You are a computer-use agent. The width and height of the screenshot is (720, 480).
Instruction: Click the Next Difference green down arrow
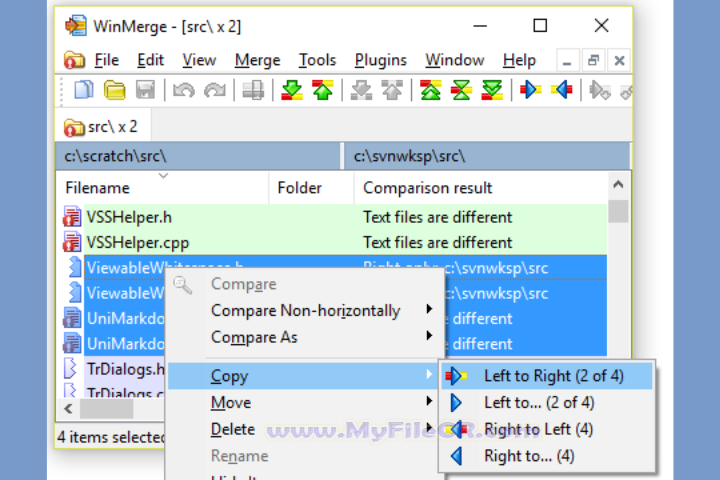[292, 90]
